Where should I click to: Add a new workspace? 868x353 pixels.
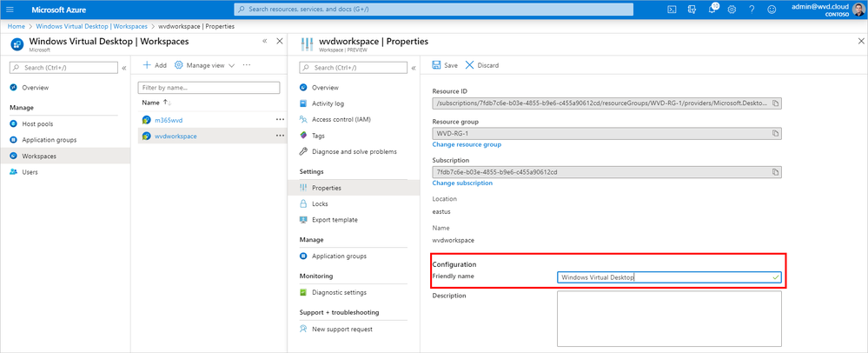point(155,65)
